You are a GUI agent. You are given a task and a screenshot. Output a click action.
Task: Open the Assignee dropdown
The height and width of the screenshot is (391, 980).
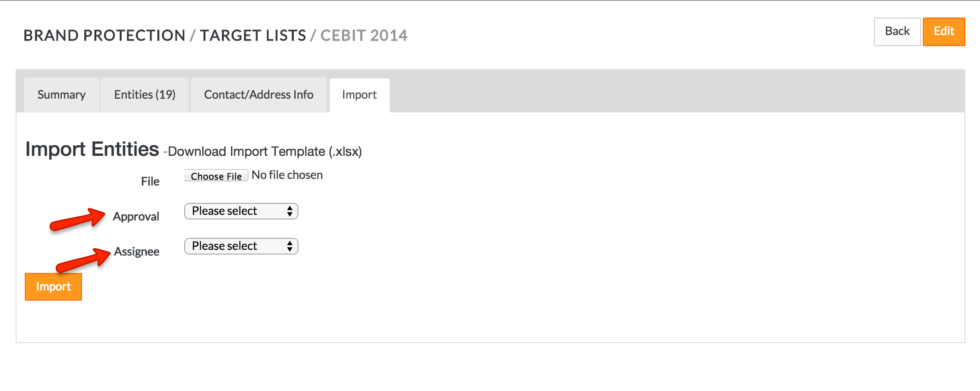(241, 246)
